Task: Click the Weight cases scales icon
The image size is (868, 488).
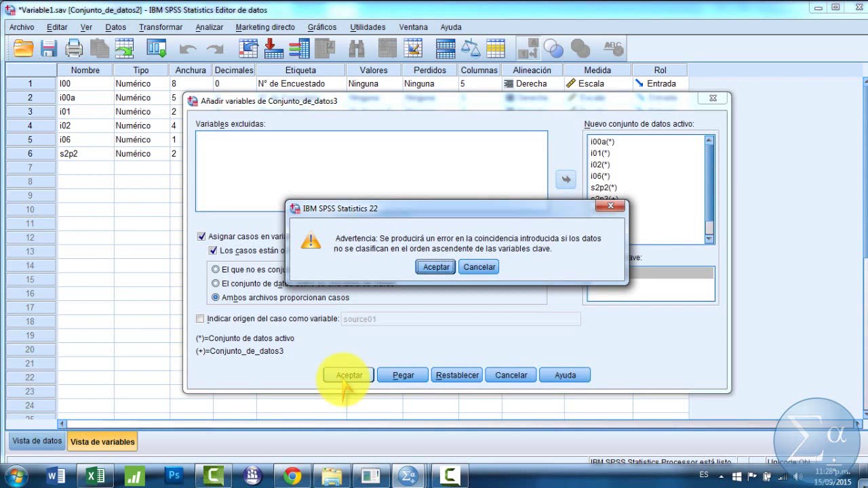Action: coord(471,48)
